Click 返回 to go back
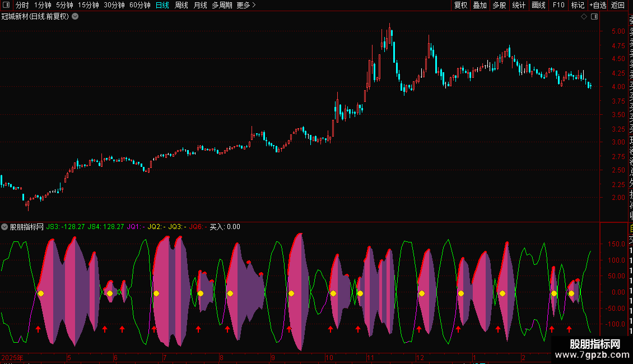 point(618,5)
